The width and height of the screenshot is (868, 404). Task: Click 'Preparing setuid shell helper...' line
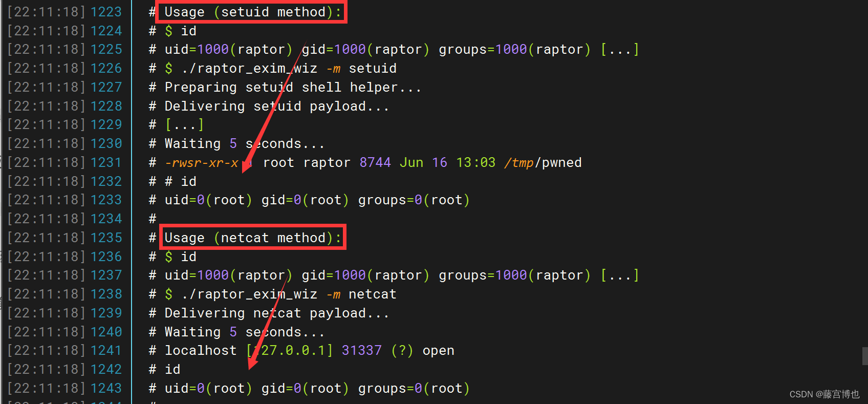click(x=293, y=87)
